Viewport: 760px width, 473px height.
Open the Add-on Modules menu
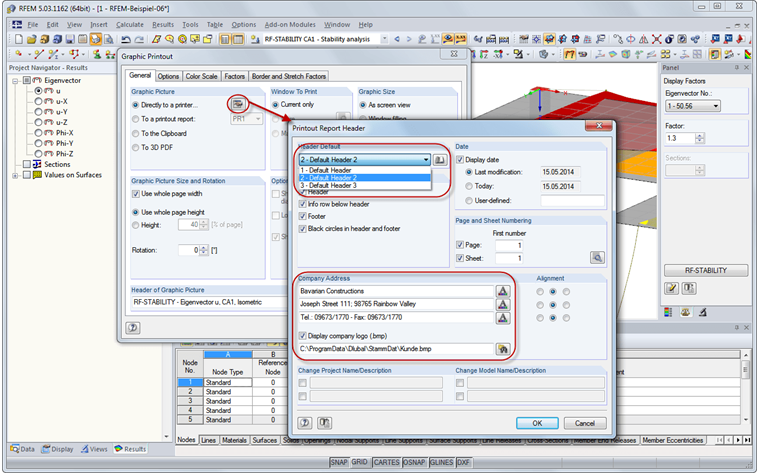tap(290, 24)
